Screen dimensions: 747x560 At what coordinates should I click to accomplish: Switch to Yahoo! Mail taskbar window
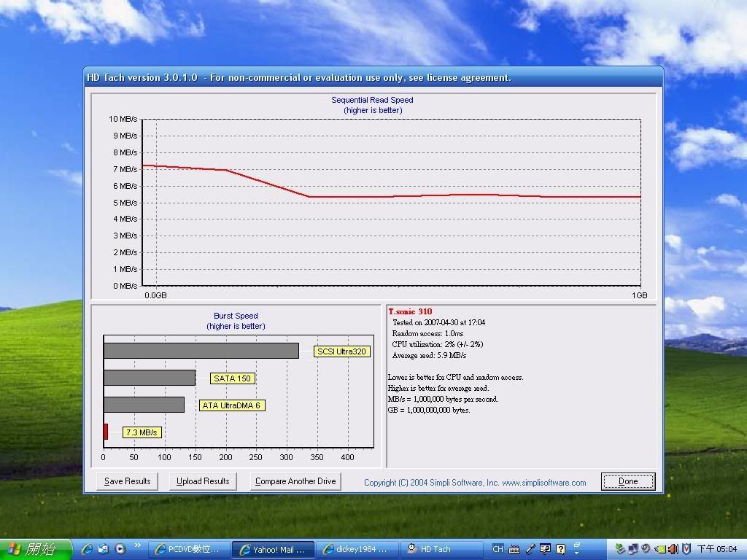click(x=273, y=549)
